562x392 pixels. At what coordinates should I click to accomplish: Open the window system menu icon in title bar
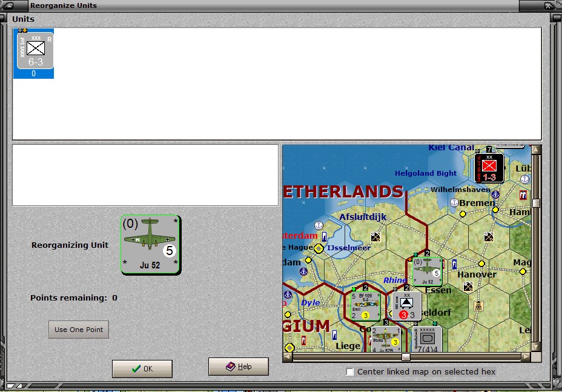click(x=8, y=5)
